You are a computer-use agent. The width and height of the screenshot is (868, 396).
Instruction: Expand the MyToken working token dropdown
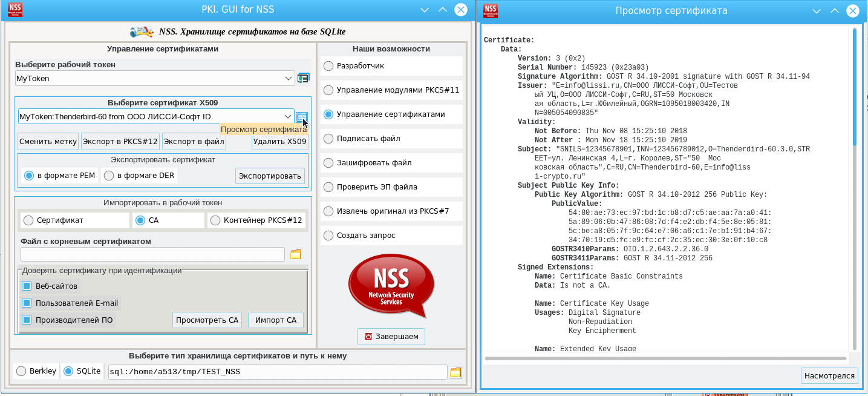click(x=289, y=78)
